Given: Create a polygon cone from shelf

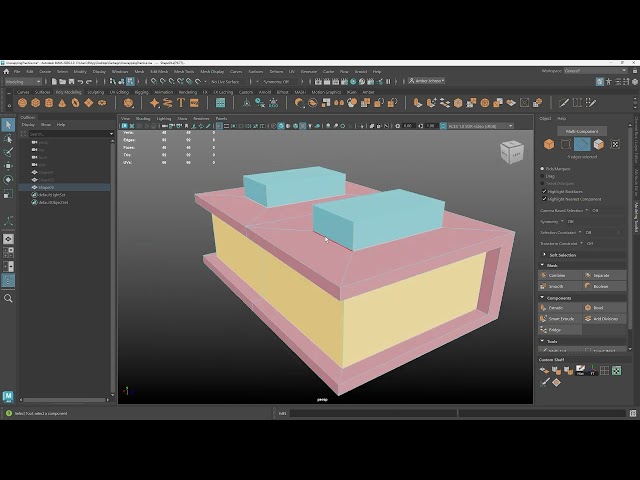Looking at the screenshot, I should 62,103.
